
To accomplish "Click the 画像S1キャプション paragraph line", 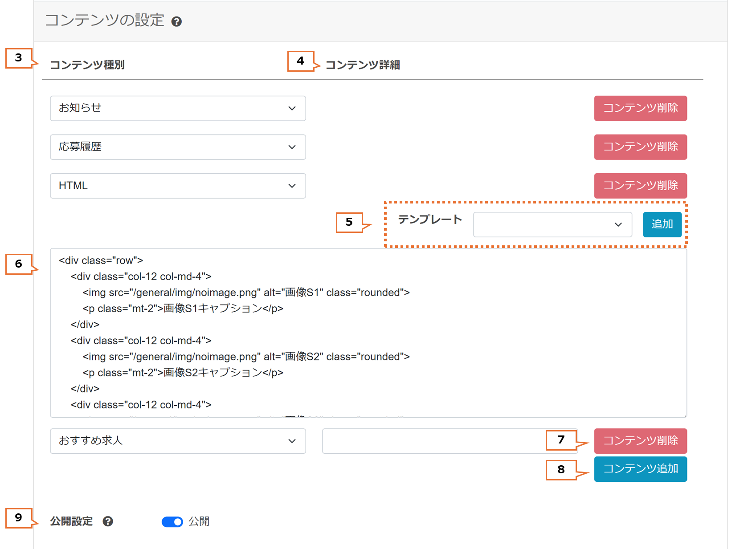I will 183,309.
